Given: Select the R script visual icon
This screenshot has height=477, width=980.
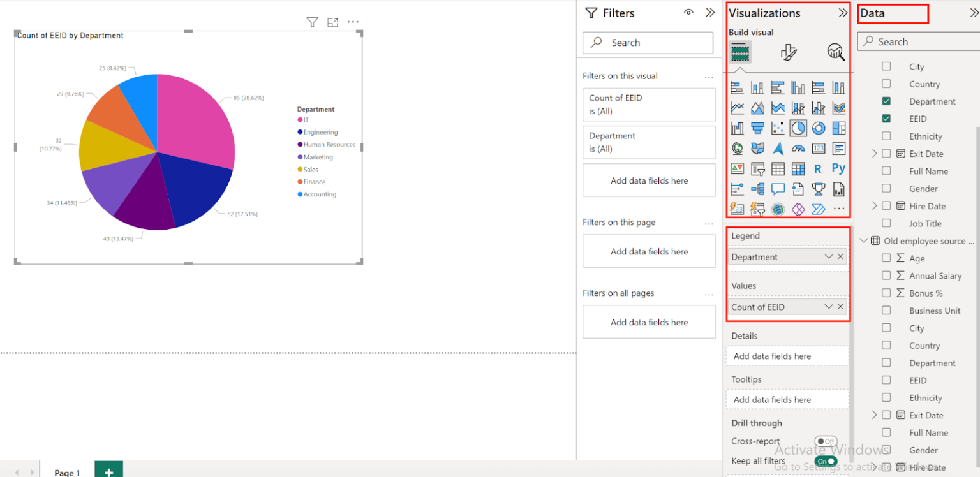Looking at the screenshot, I should tap(818, 168).
